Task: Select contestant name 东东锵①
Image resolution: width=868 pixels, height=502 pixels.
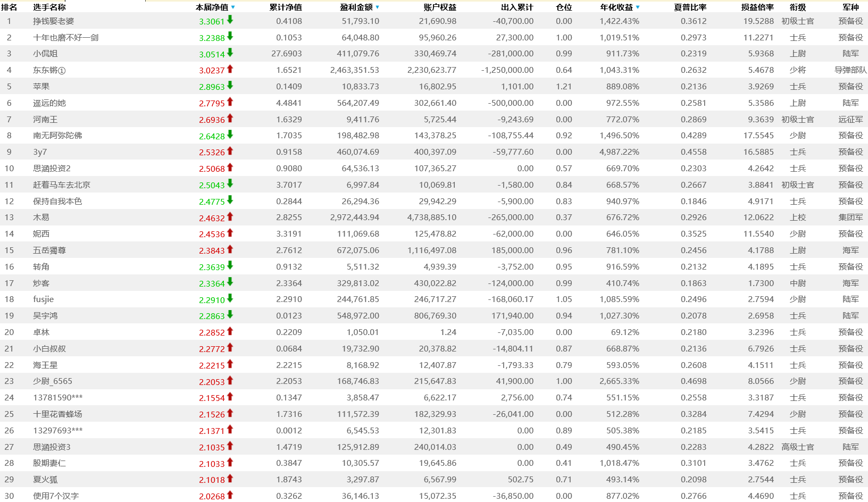Action: [x=49, y=70]
